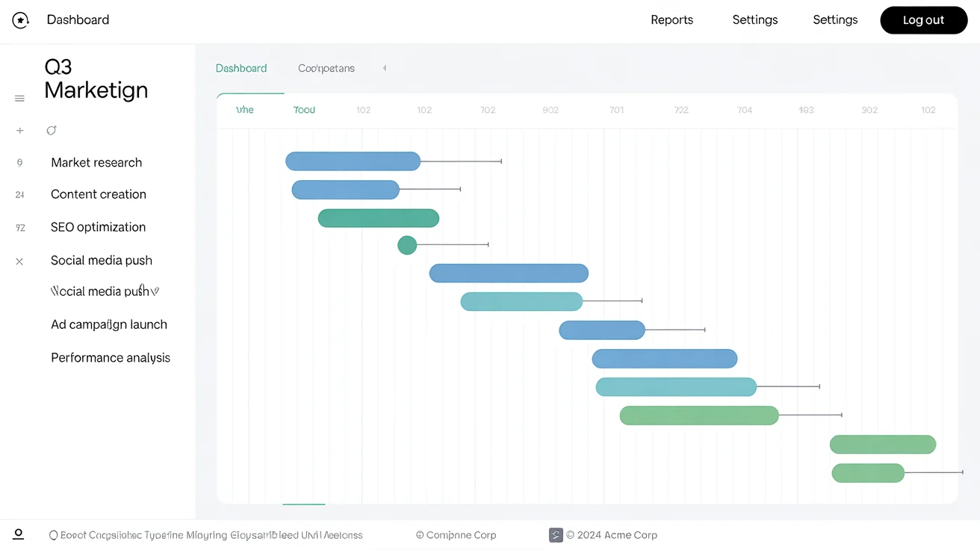The image size is (980, 550).
Task: Open the sidebar hamburger menu icon
Action: (x=19, y=98)
